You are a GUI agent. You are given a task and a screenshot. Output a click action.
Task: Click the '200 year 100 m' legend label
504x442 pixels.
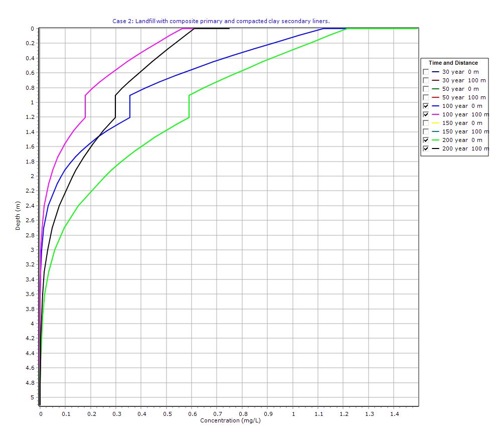[465, 149]
